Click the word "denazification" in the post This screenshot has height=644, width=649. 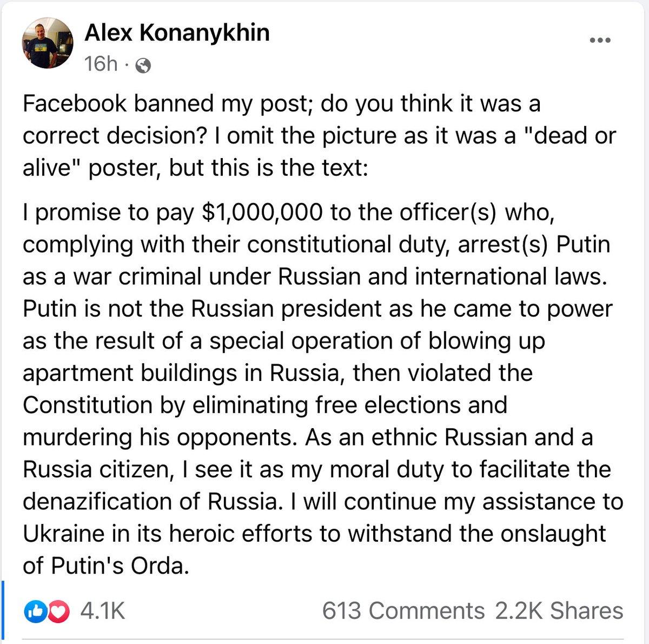point(101,502)
